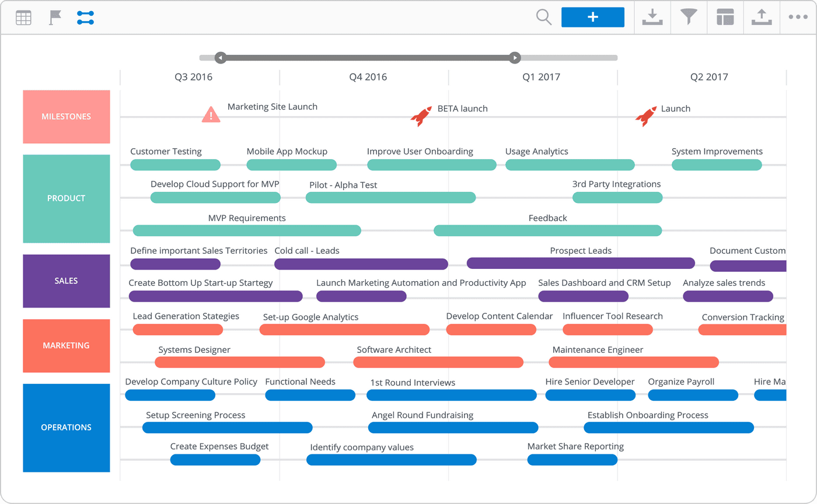Screen dimensions: 817x504
Task: Open the Develop Cloud Support for MVP bar
Action: click(x=215, y=198)
